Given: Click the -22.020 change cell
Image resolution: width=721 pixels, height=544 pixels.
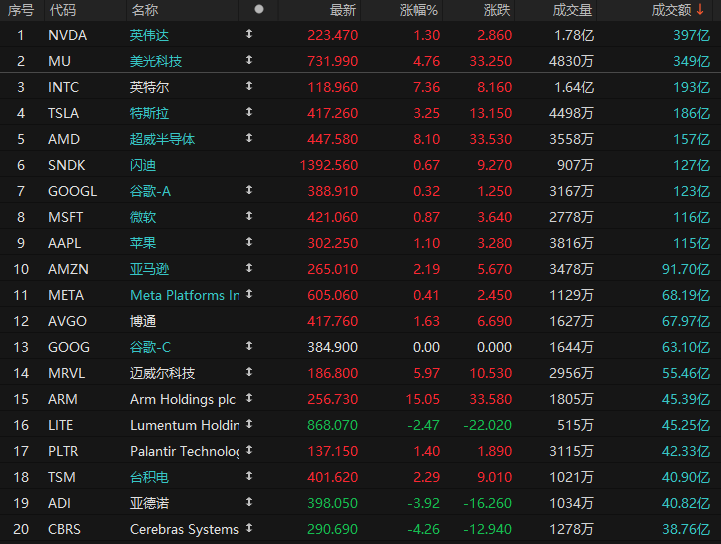Looking at the screenshot, I should coord(487,425).
